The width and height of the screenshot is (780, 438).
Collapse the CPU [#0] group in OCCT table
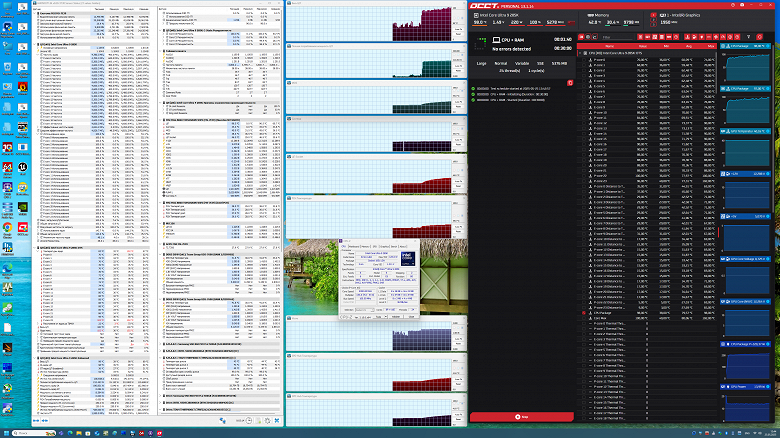pos(580,53)
